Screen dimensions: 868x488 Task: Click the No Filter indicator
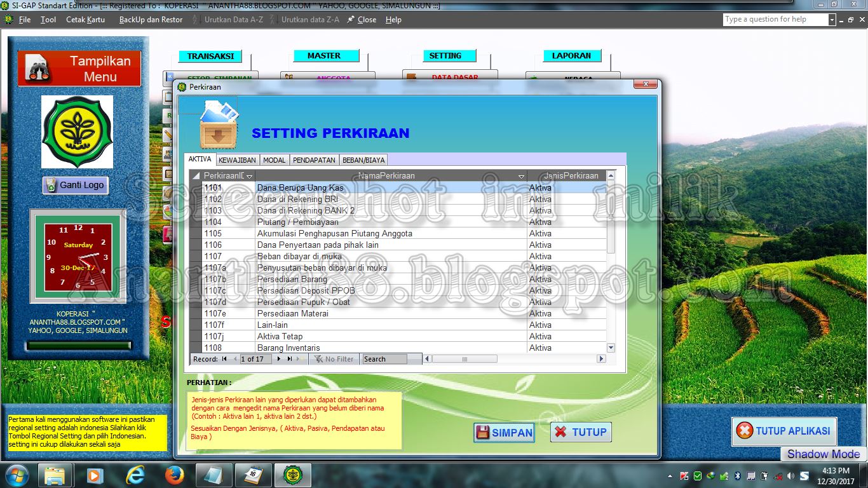(334, 359)
